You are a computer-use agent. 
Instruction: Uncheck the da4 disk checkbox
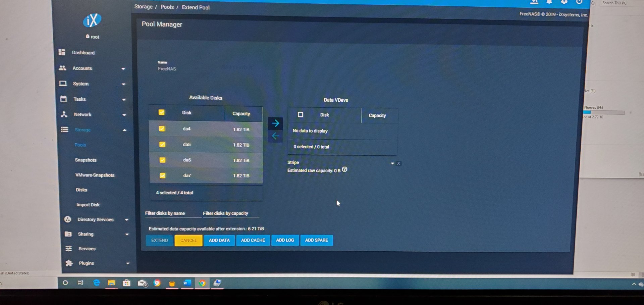point(162,129)
